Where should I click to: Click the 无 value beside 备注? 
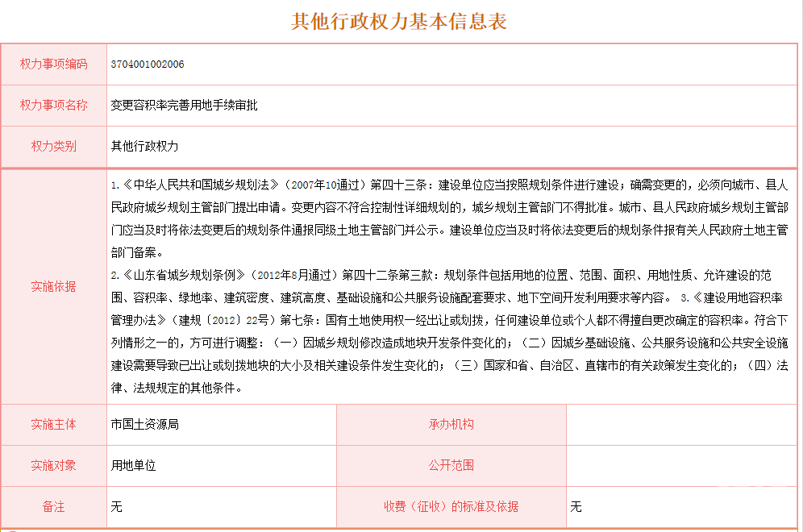(116, 506)
